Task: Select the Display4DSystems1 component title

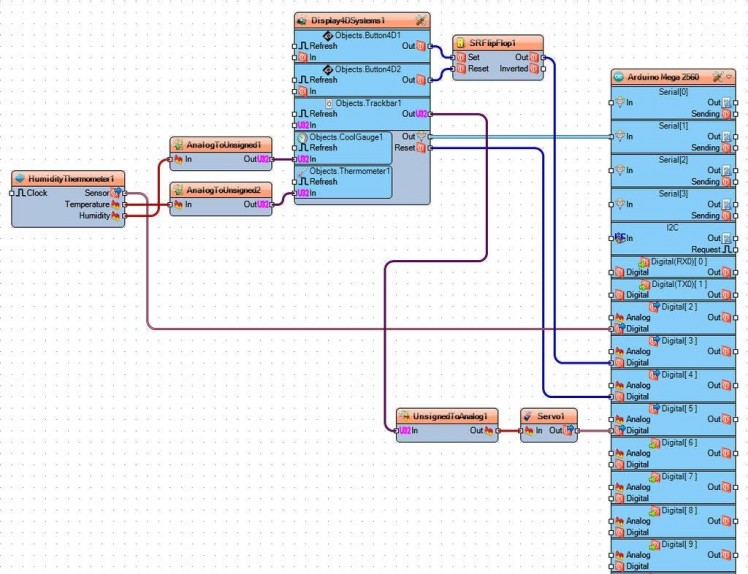Action: coord(348,21)
